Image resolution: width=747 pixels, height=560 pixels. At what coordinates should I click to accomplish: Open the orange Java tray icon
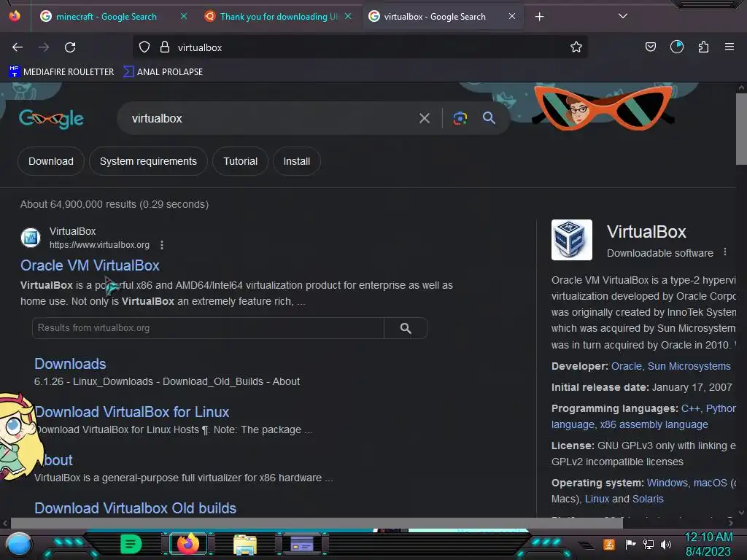click(x=609, y=544)
